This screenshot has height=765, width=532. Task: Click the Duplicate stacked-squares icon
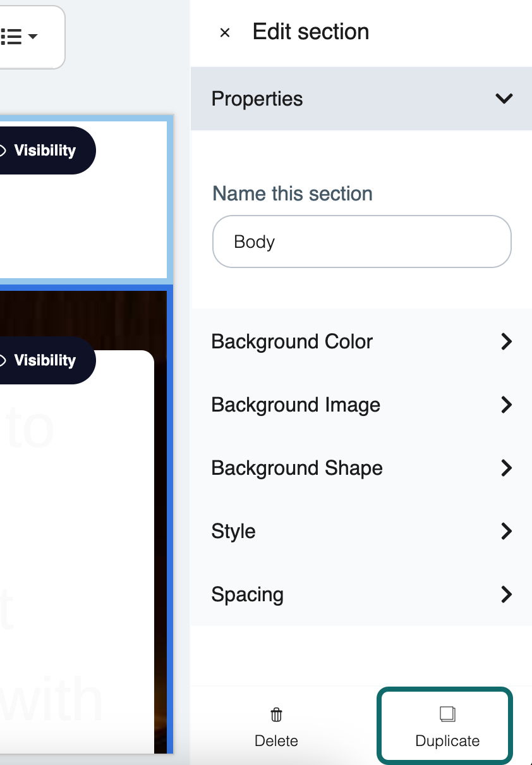447,714
